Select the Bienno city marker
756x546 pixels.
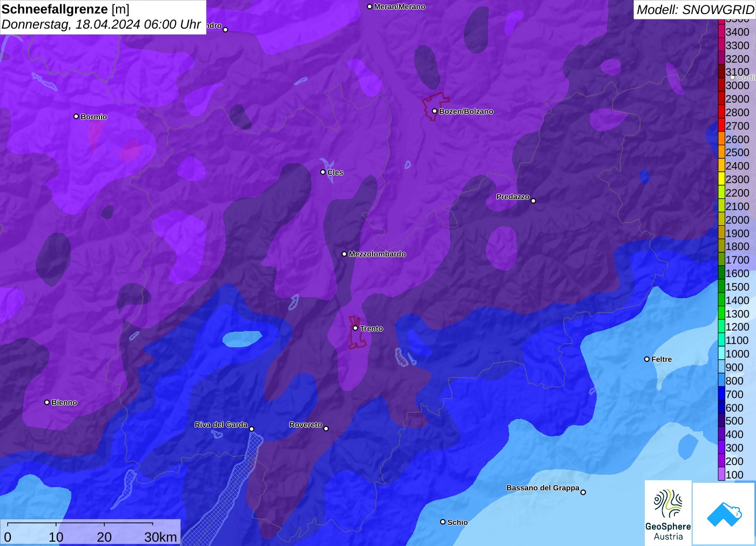coord(47,402)
